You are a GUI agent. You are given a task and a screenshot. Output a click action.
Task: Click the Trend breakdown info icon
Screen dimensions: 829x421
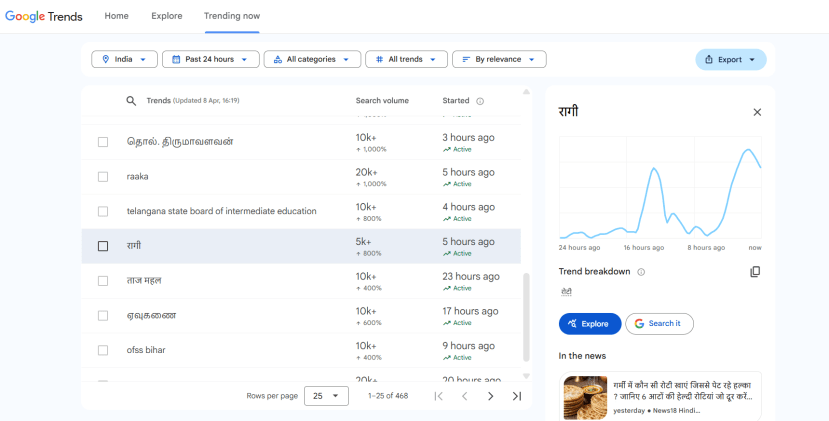pyautogui.click(x=641, y=272)
